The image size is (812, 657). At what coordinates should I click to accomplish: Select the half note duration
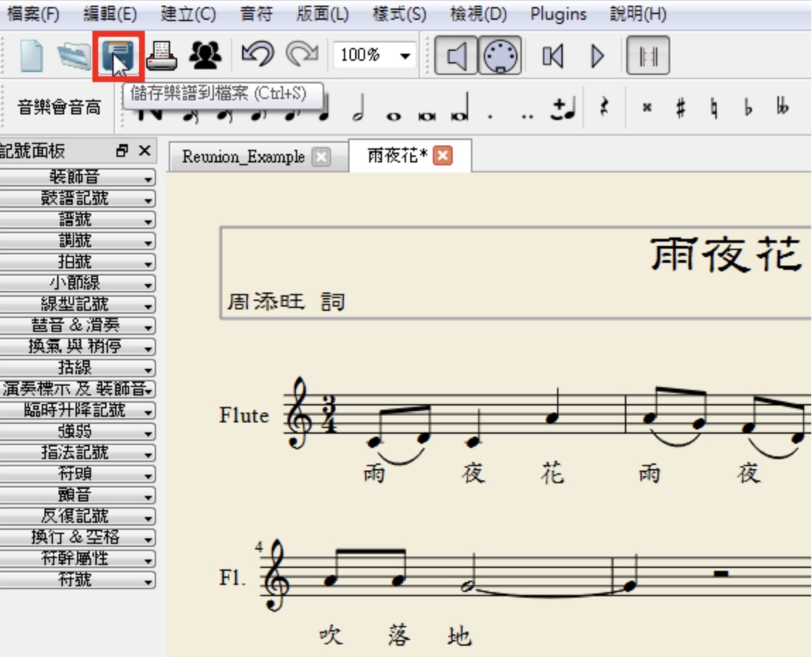pyautogui.click(x=358, y=108)
